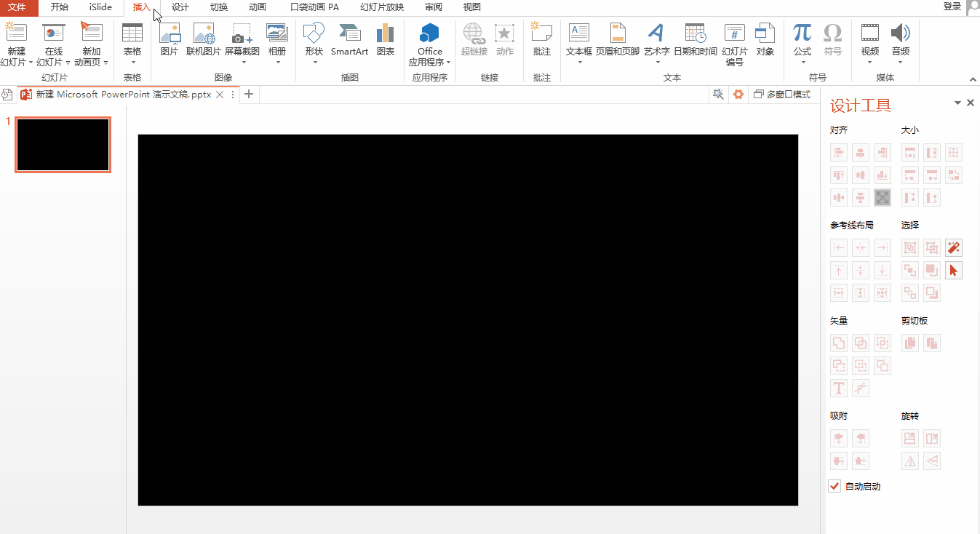Click the union shapes icon under 矢量
980x534 pixels.
pyautogui.click(x=839, y=343)
